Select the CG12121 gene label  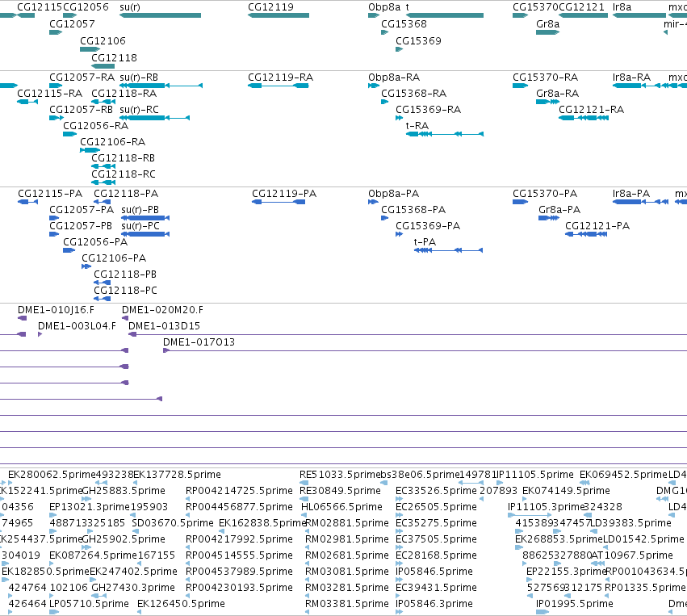581,7
